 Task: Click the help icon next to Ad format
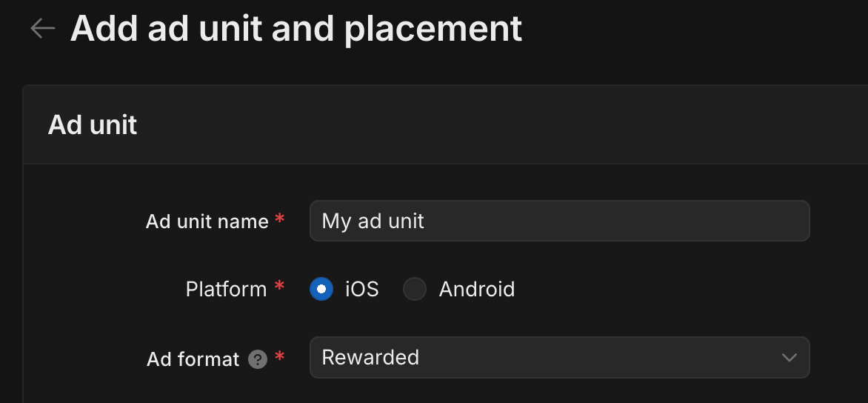[x=257, y=360]
